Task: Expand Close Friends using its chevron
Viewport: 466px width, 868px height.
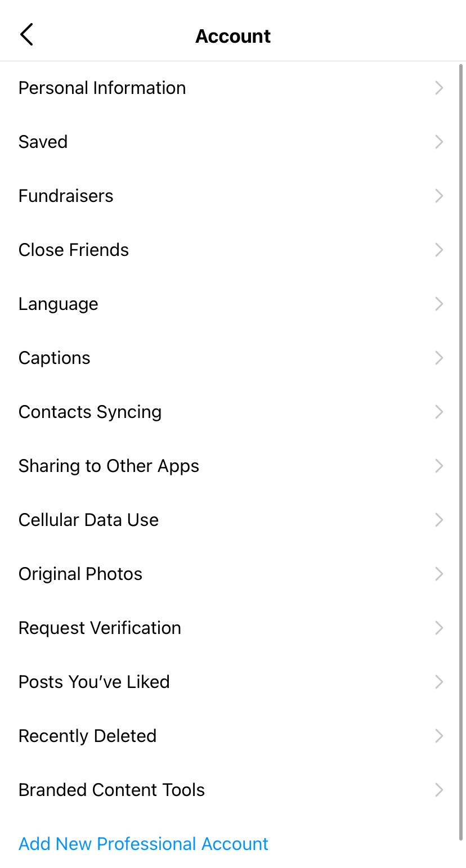Action: pyautogui.click(x=439, y=250)
